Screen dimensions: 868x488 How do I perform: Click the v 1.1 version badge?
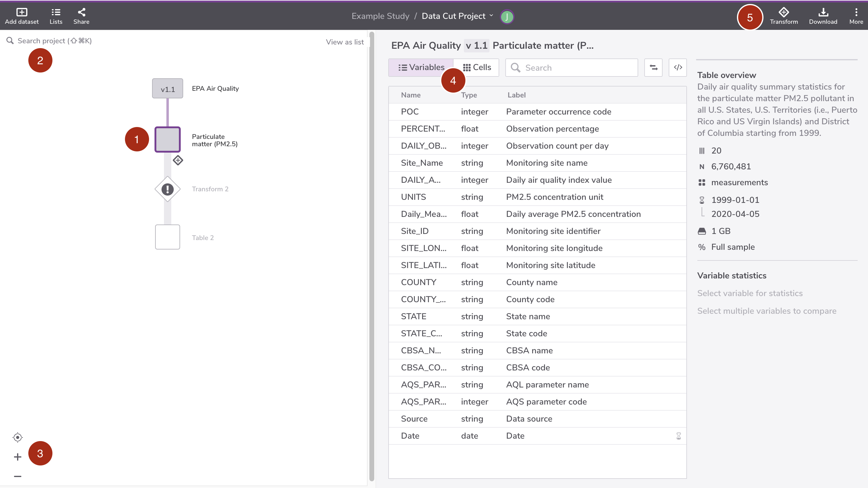click(x=476, y=45)
